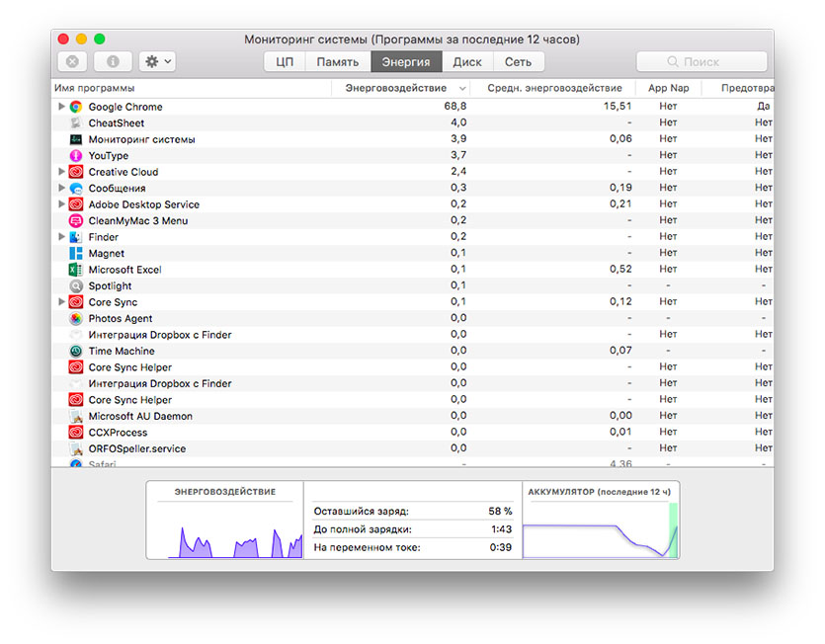
Task: Click the Google Chrome app icon
Action: pos(76,107)
